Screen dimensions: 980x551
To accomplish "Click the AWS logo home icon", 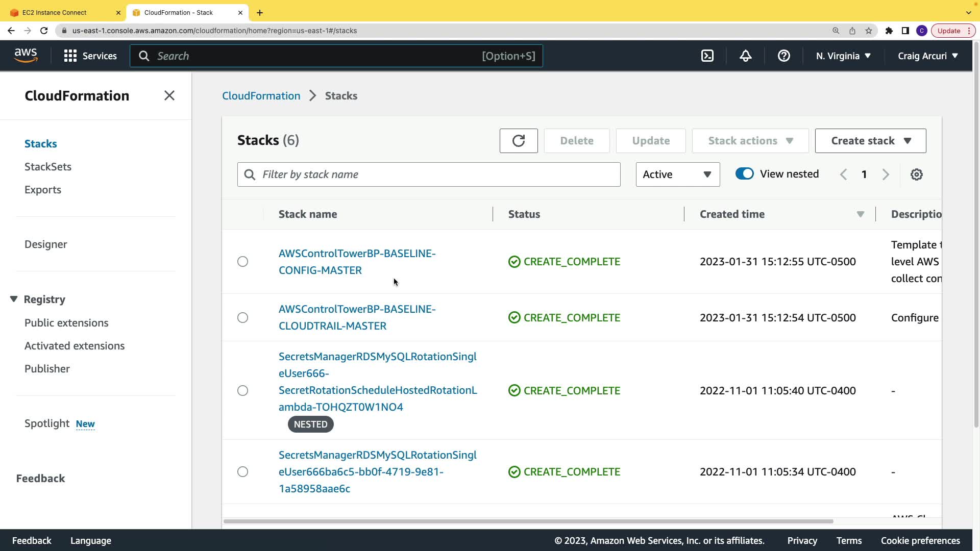I will coord(26,56).
